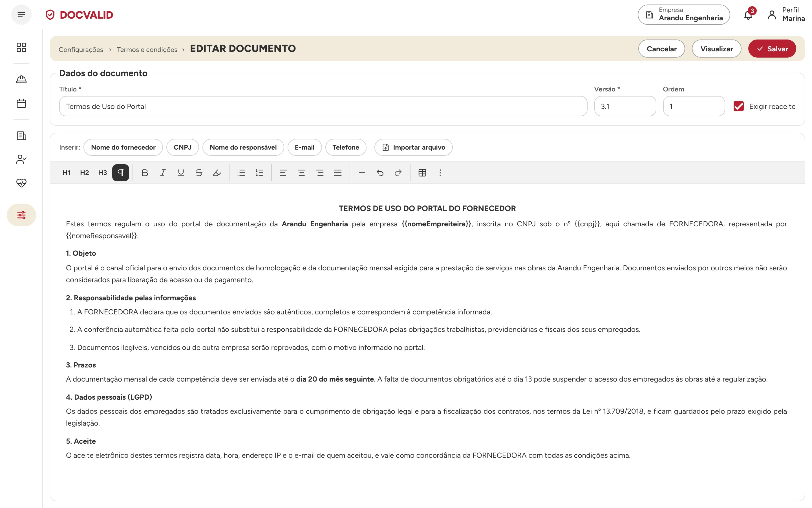Select the highlighter tool
Viewport: 812px width, 508px height.
tap(217, 173)
